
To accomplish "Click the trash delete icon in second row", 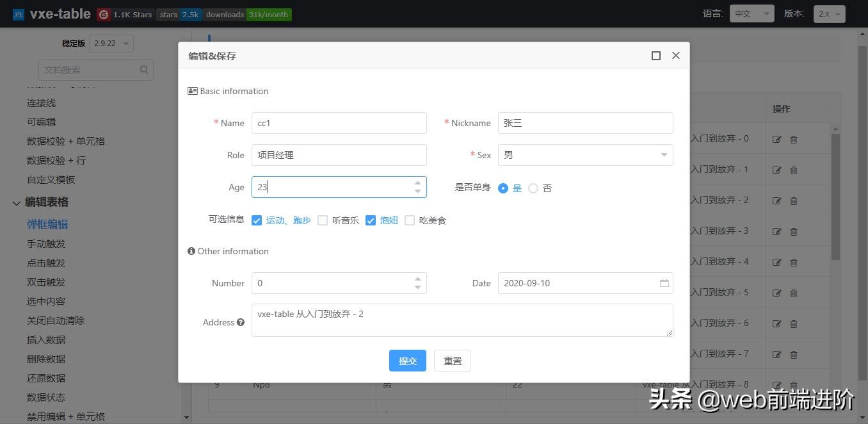I will pos(794,170).
